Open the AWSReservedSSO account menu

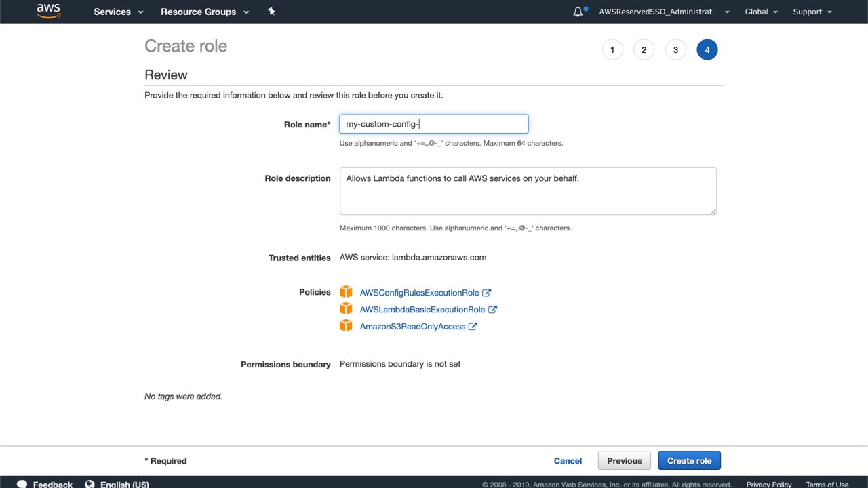coord(663,12)
